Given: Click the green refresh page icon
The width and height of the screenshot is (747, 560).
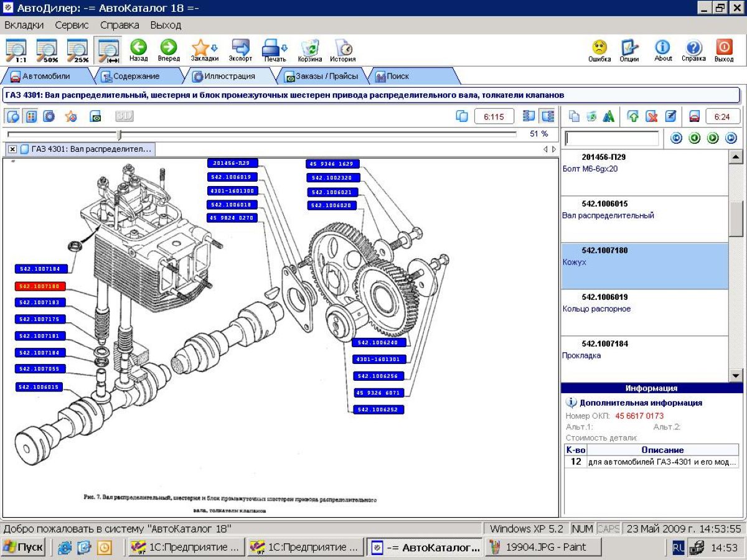Looking at the screenshot, I should tap(591, 116).
